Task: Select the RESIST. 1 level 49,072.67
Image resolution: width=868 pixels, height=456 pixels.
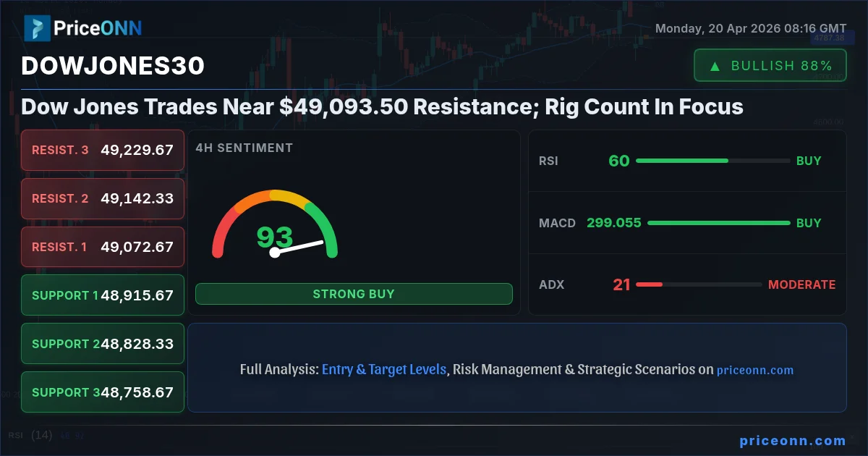Action: 103,247
